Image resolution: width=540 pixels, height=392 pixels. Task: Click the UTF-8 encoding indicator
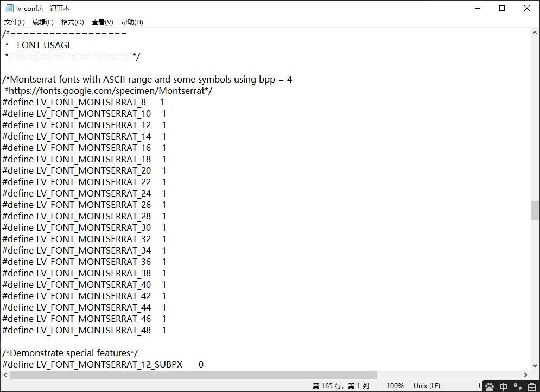pos(480,385)
